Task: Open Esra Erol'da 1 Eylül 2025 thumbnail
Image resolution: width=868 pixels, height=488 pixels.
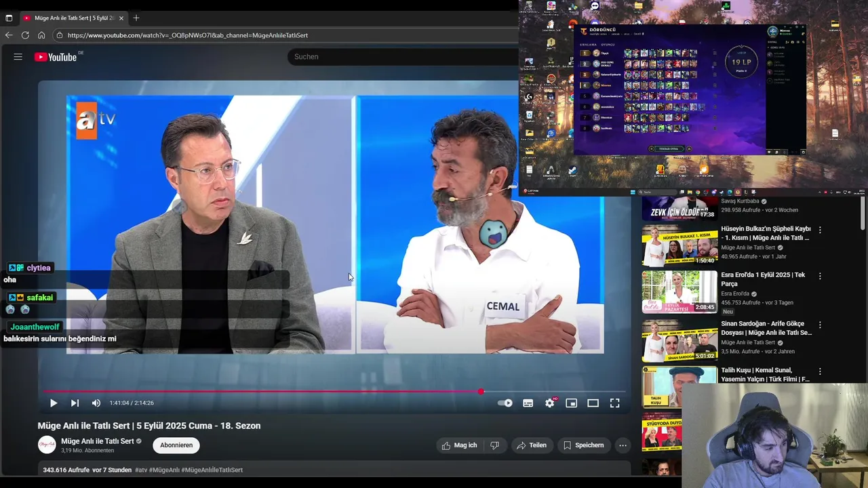Action: tap(679, 292)
